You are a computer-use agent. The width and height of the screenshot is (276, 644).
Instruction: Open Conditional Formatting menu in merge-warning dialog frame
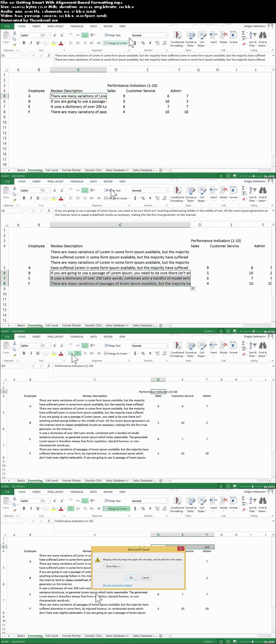[177, 504]
